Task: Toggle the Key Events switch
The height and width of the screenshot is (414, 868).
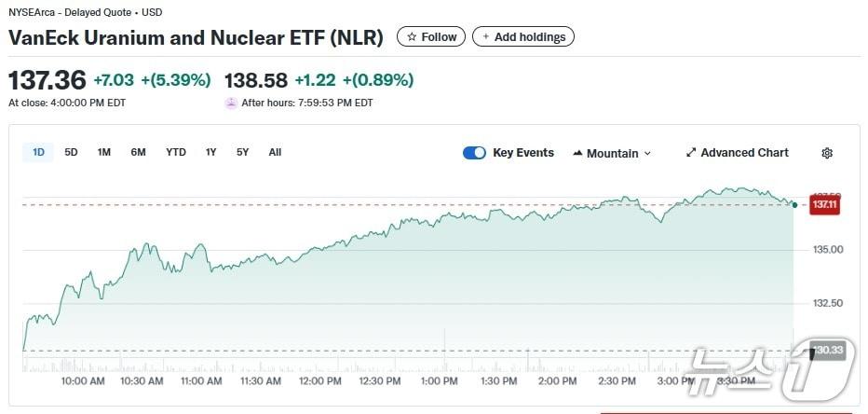Action: coord(474,153)
